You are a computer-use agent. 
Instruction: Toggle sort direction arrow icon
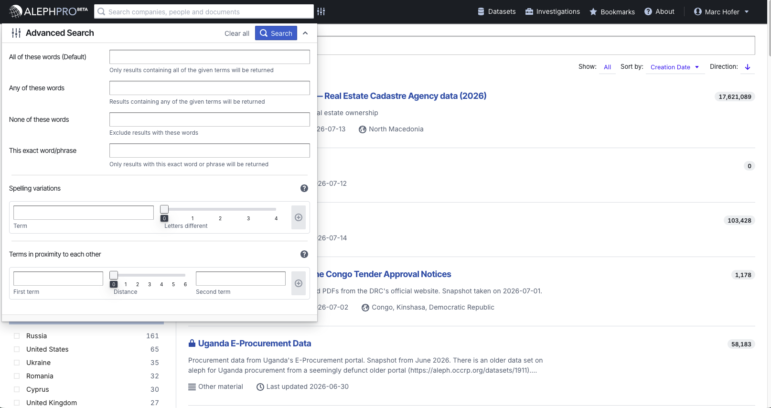click(x=747, y=67)
